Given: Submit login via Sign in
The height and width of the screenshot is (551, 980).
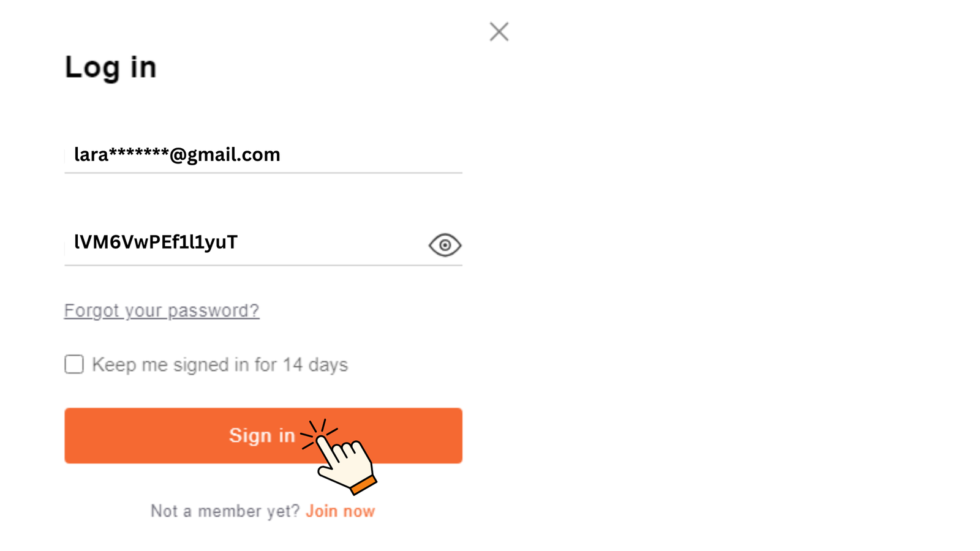Looking at the screenshot, I should point(263,435).
